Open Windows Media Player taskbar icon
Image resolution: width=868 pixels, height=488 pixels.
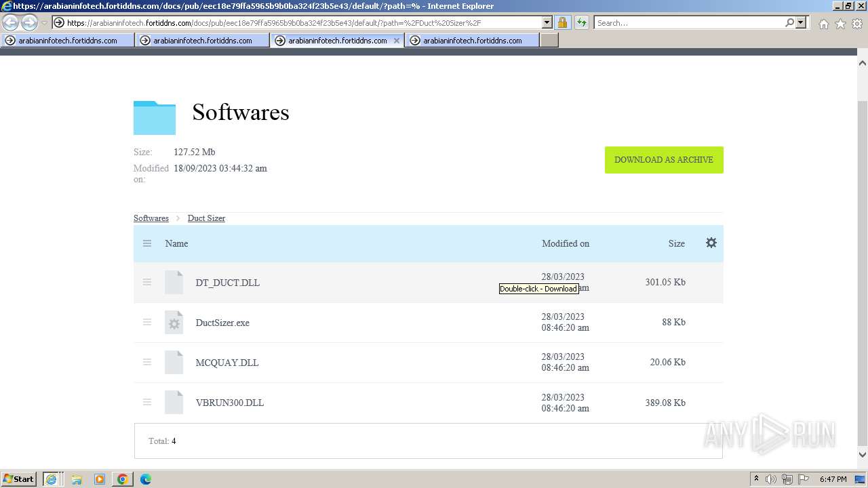(100, 479)
